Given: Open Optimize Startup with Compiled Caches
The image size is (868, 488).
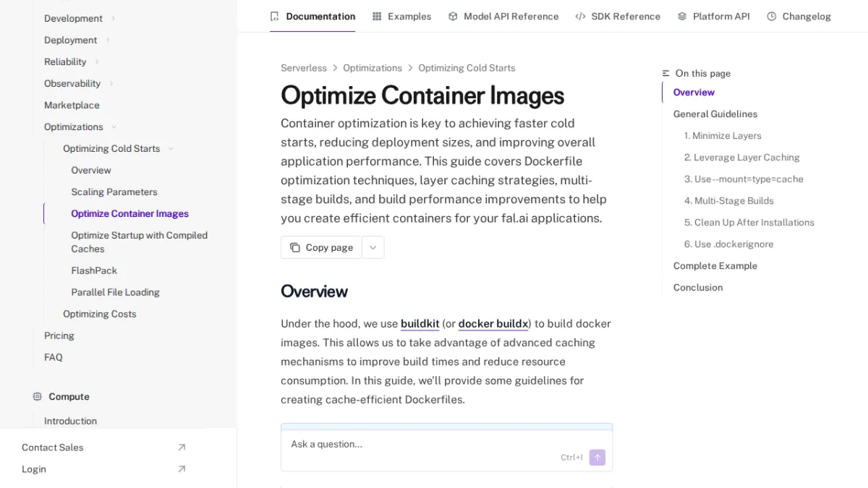Looking at the screenshot, I should tap(140, 241).
